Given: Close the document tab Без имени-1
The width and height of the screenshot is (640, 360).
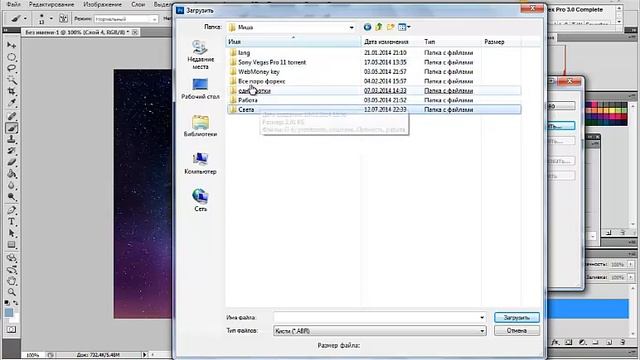Looking at the screenshot, I should point(135,32).
